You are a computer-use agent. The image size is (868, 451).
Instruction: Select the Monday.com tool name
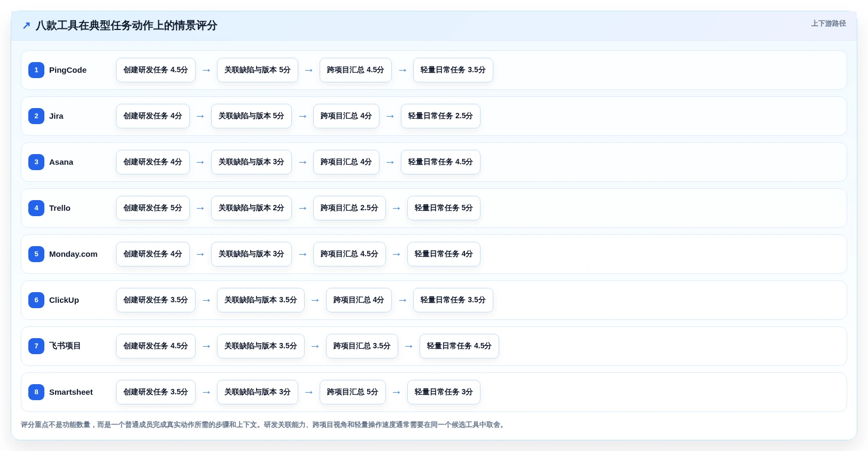point(73,254)
